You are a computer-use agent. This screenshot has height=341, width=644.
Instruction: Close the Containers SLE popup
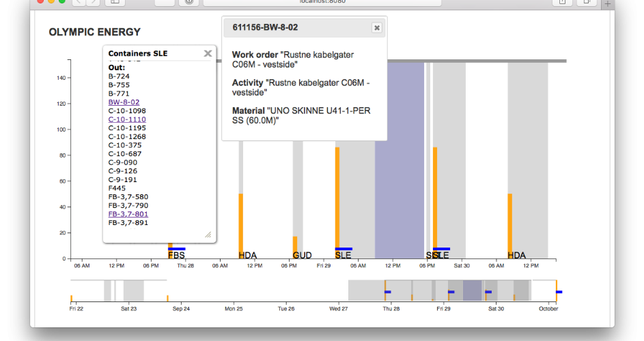point(208,53)
